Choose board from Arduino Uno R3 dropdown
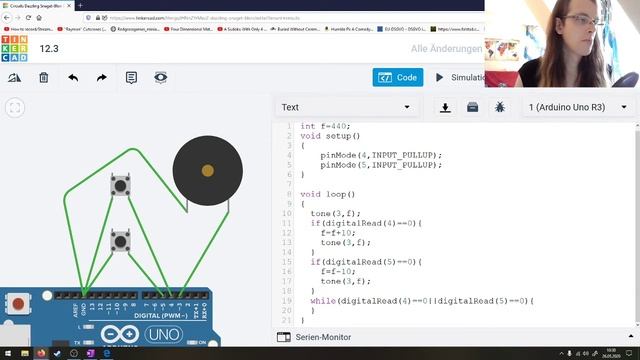This screenshot has width=640, height=360. 578,107
